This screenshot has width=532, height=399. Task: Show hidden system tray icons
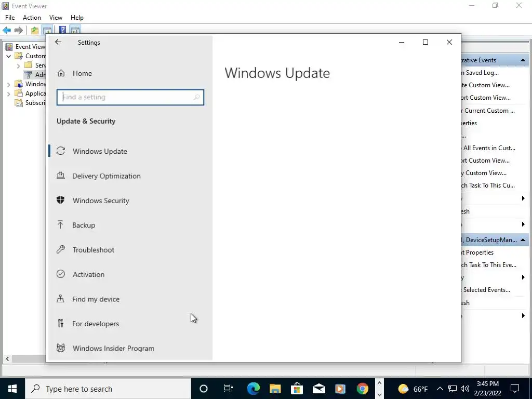pyautogui.click(x=440, y=389)
